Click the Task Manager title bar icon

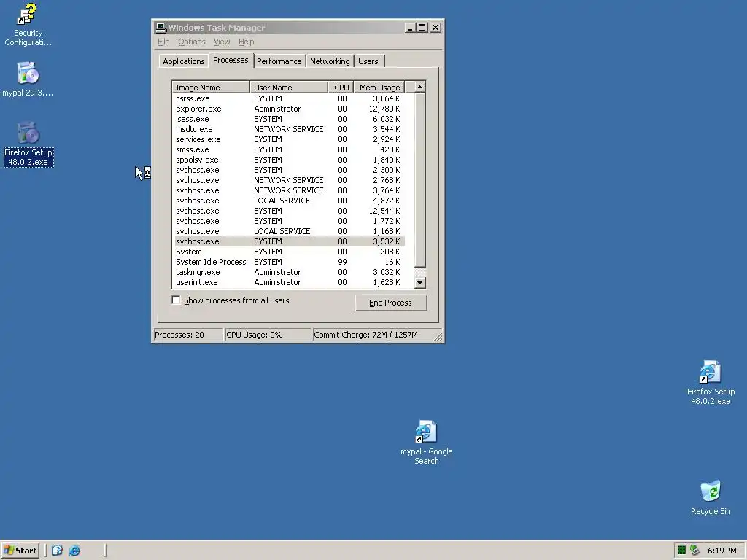tap(161, 28)
